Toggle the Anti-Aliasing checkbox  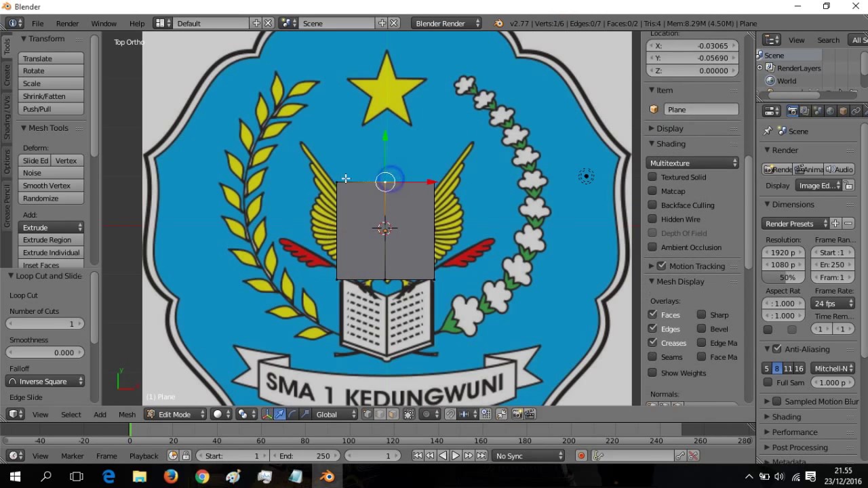[777, 349]
